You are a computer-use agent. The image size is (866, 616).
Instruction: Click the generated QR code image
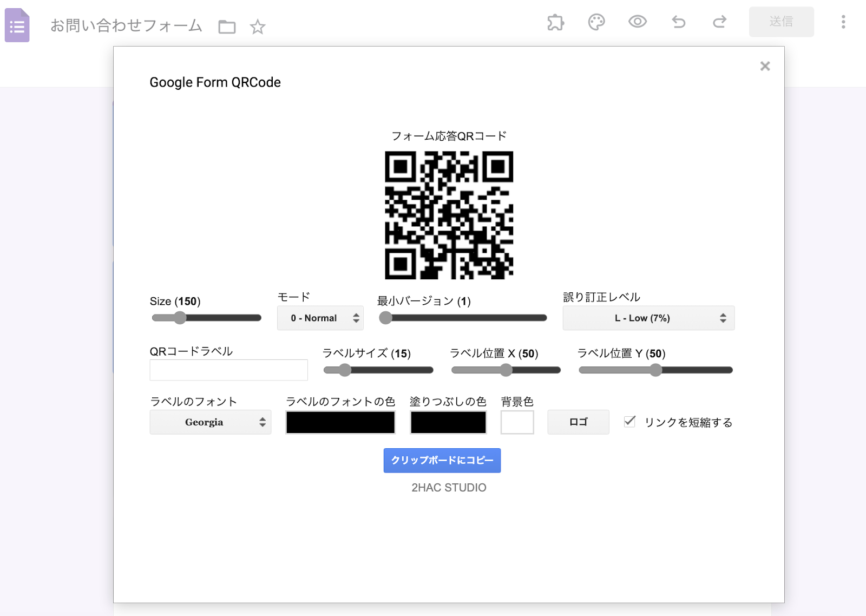[x=449, y=215]
